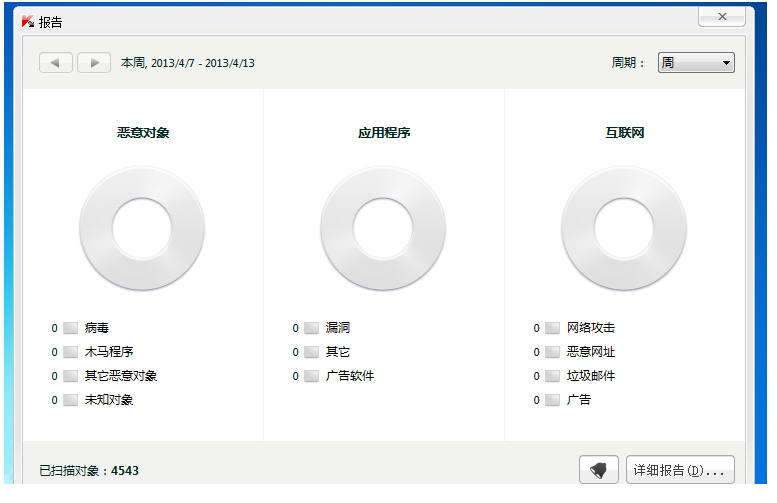Open the 周期 period dropdown
Image resolution: width=777 pixels, height=503 pixels.
pyautogui.click(x=696, y=63)
